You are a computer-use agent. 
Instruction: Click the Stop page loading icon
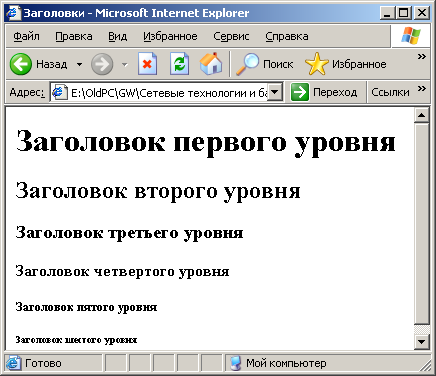[x=147, y=63]
